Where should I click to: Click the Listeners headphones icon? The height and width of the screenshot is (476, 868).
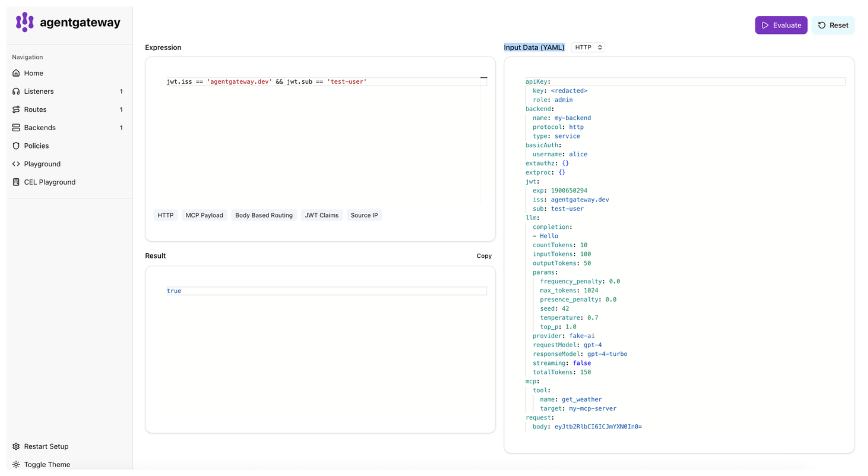pos(16,91)
